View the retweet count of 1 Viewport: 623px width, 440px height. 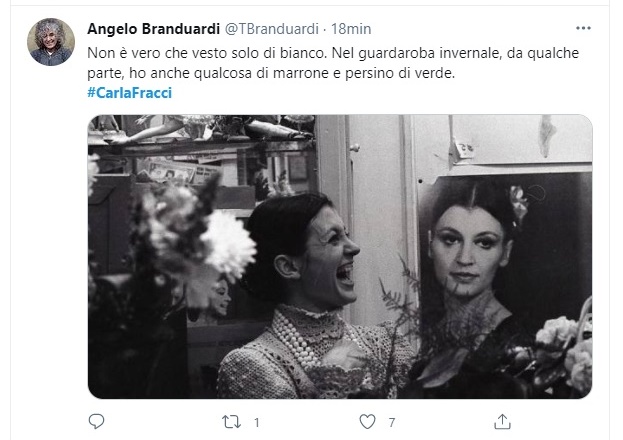[x=257, y=422]
